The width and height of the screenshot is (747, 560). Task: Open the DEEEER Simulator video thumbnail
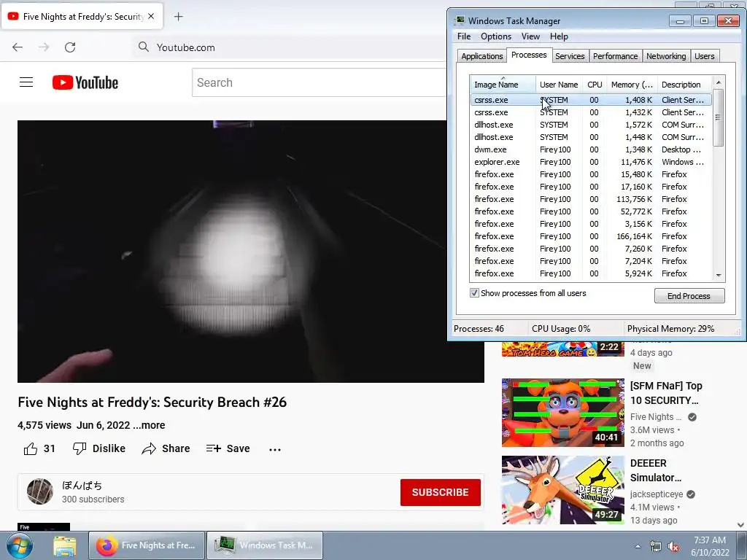pyautogui.click(x=562, y=490)
